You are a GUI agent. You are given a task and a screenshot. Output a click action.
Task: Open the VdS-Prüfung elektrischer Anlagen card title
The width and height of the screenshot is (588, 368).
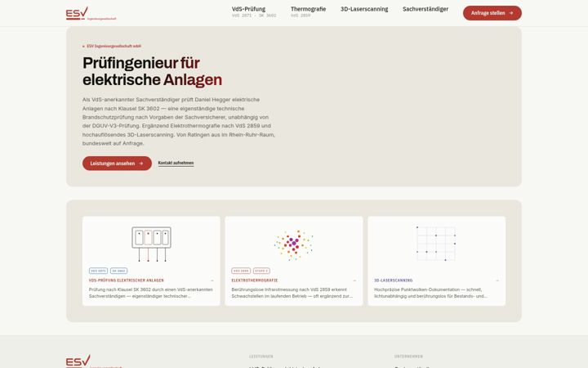click(127, 280)
